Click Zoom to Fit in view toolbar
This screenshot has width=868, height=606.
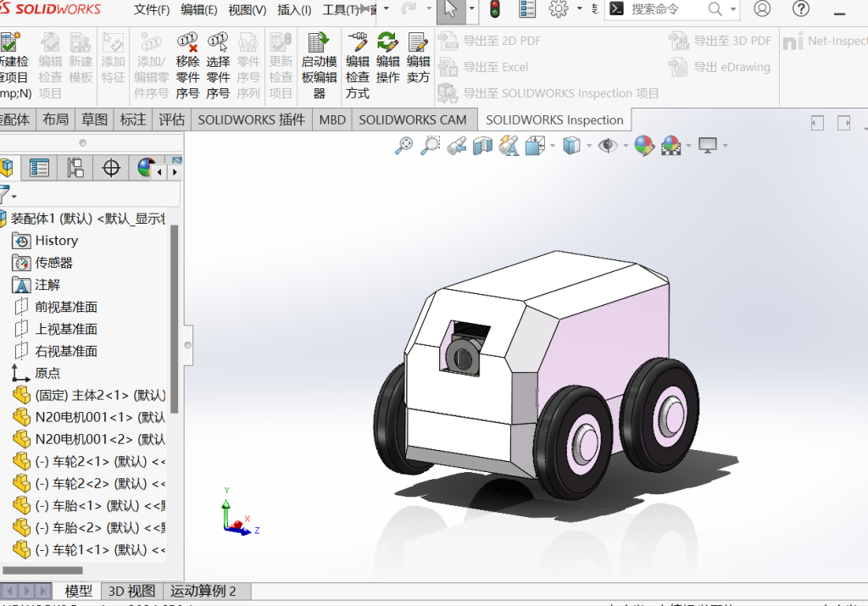pyautogui.click(x=403, y=146)
